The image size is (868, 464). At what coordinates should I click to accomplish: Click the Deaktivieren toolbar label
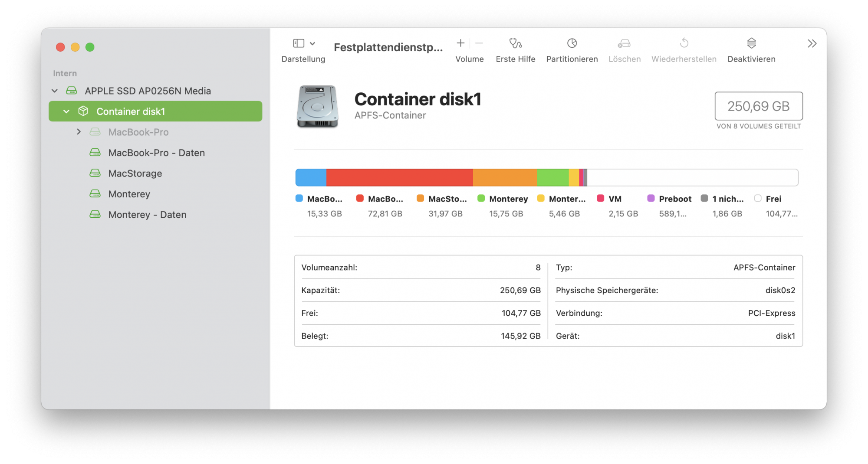pos(751,59)
